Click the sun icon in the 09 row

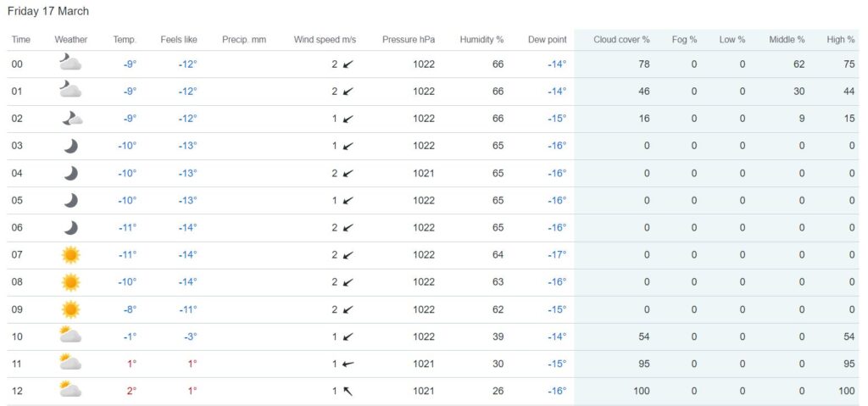[70, 309]
